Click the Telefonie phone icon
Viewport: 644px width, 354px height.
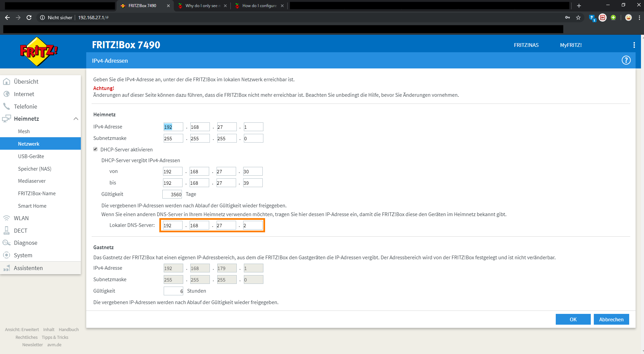click(x=6, y=107)
